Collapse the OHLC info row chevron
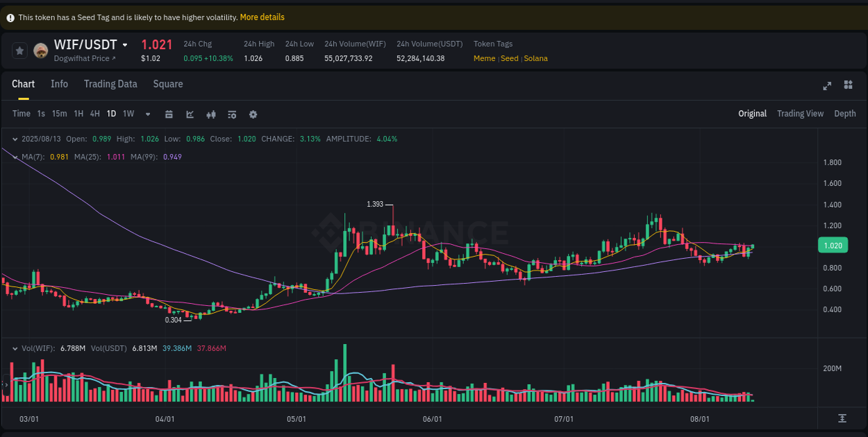The height and width of the screenshot is (437, 868). [15, 138]
